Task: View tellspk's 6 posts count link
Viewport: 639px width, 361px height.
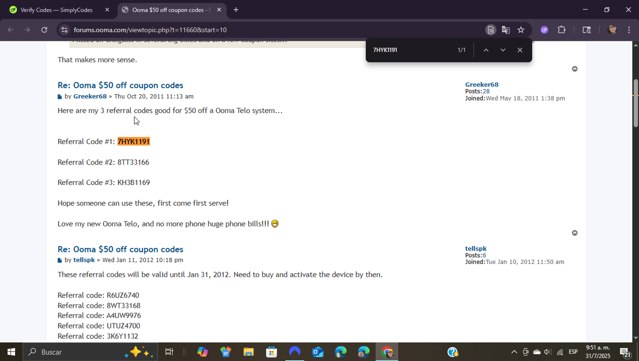Action: [484, 255]
